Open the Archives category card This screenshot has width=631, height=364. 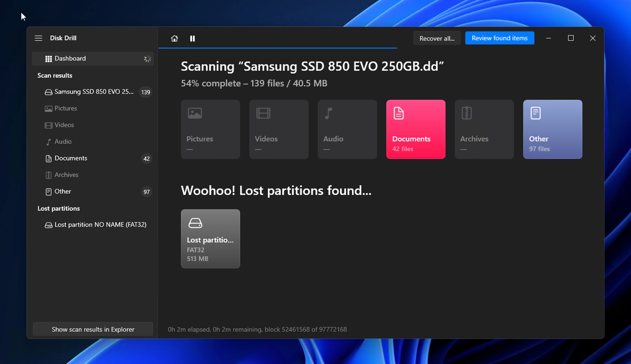[484, 129]
